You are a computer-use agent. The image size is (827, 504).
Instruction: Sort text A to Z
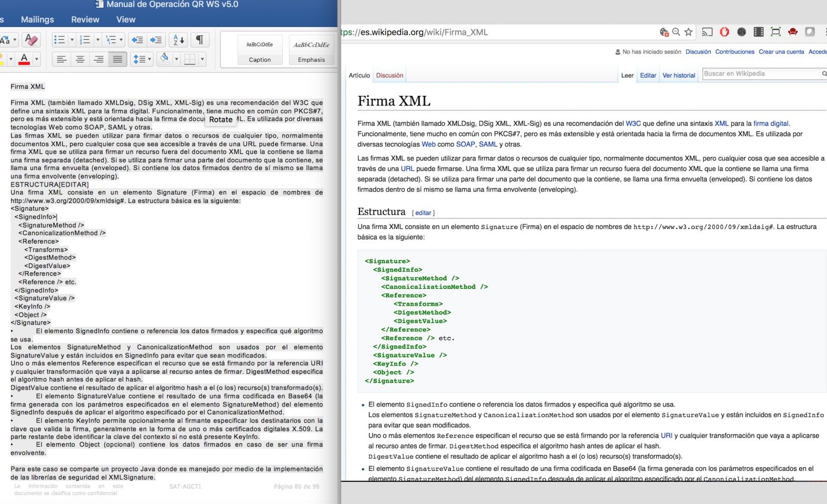[178, 40]
